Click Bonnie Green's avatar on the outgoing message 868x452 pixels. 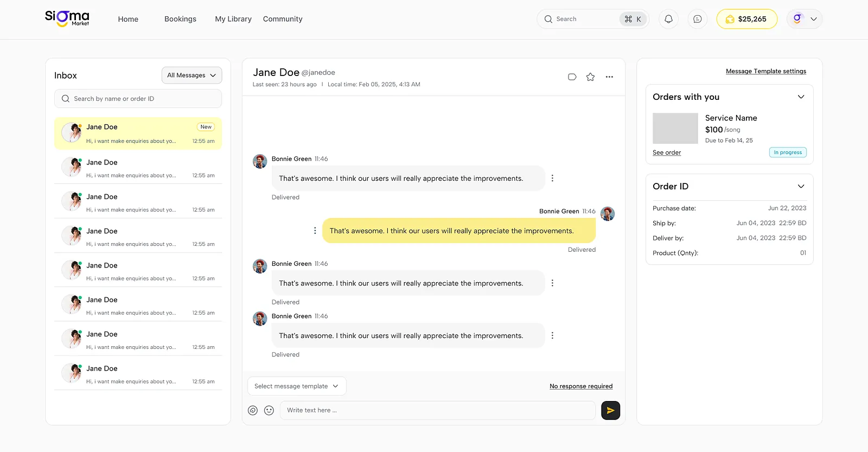click(x=608, y=214)
